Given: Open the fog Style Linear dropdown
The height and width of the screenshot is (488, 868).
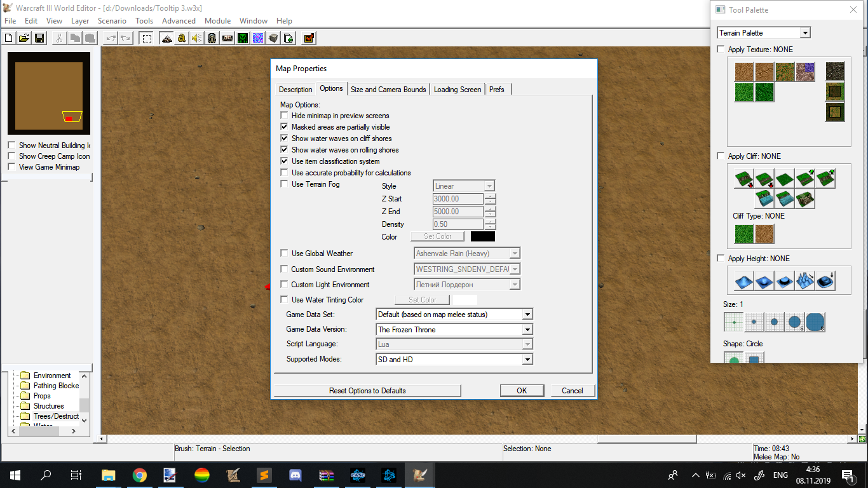Looking at the screenshot, I should coord(464,186).
